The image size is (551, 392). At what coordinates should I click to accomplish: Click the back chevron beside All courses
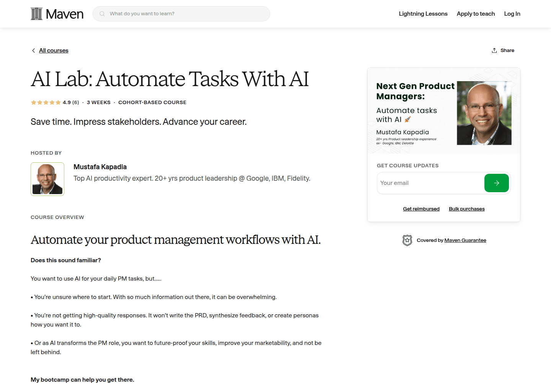pyautogui.click(x=33, y=50)
